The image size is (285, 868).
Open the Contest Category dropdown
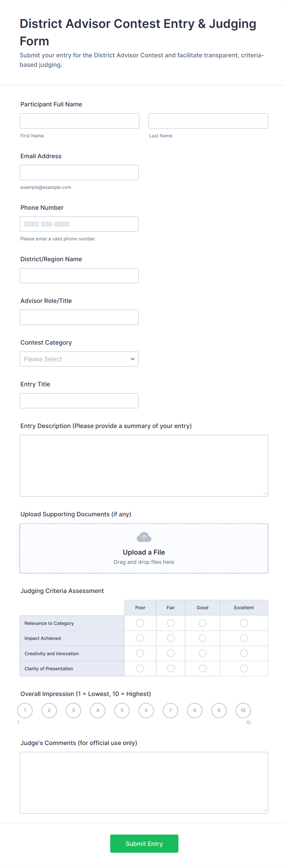click(x=79, y=359)
